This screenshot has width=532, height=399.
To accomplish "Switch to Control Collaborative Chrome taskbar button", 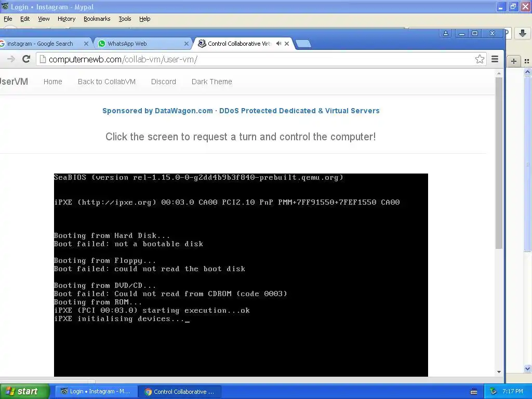I will coord(180,392).
